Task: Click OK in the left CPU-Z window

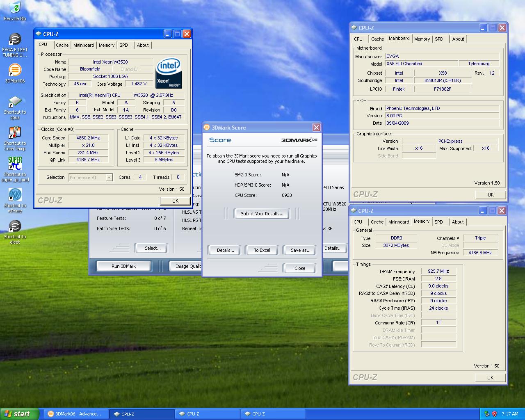Action: (x=175, y=201)
